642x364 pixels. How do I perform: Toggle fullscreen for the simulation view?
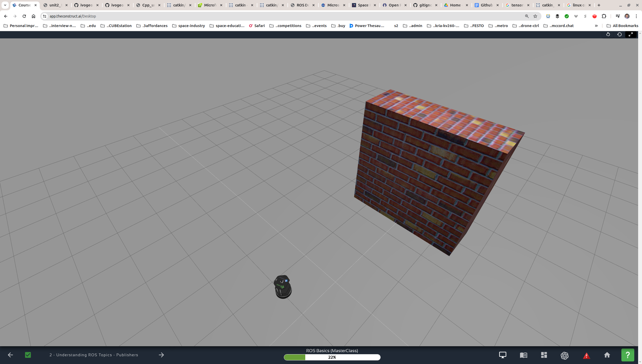tap(631, 34)
